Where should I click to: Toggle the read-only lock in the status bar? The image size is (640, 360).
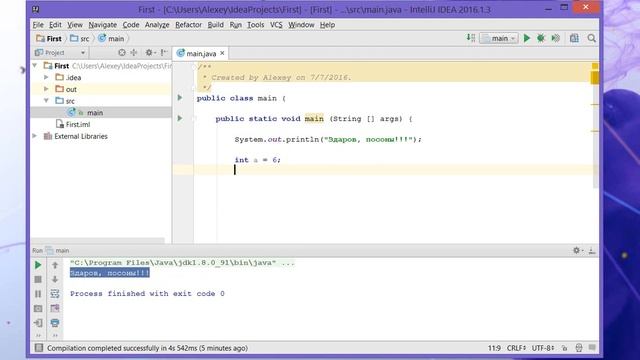coord(564,348)
